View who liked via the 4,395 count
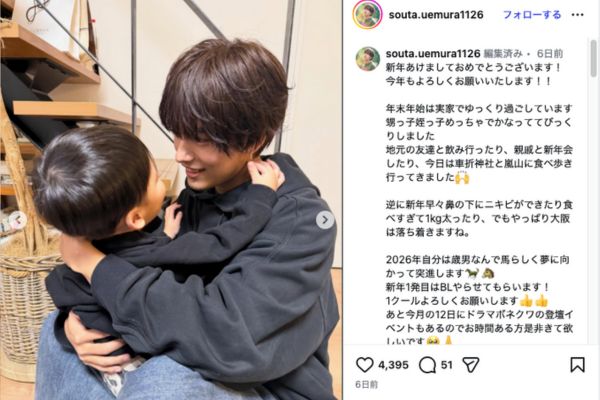This screenshot has width=600, height=400. (393, 365)
